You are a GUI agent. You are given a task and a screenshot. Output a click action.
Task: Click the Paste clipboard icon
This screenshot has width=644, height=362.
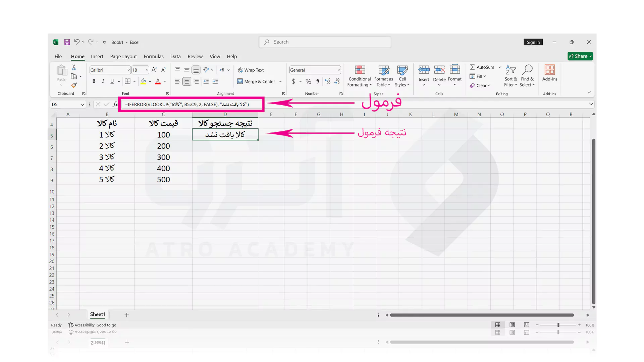tap(61, 71)
